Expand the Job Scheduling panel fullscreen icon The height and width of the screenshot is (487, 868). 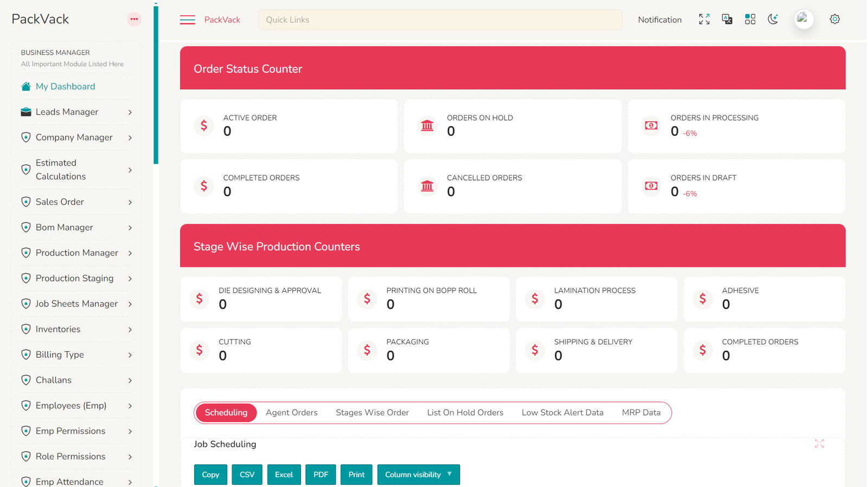(x=819, y=444)
